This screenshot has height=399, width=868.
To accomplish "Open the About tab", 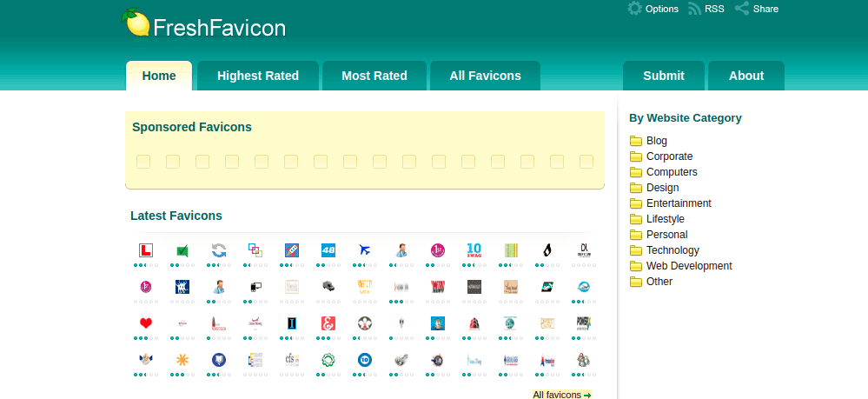I will 746,76.
